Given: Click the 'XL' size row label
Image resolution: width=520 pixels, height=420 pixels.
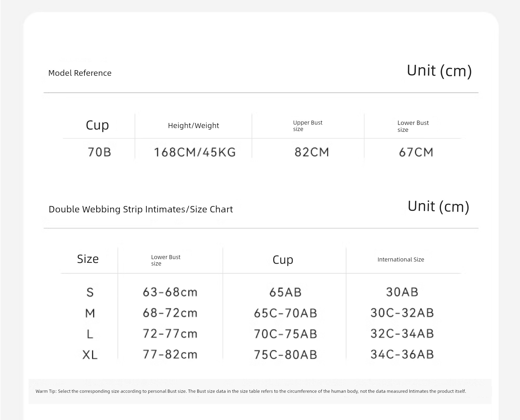Looking at the screenshot, I should point(90,355).
